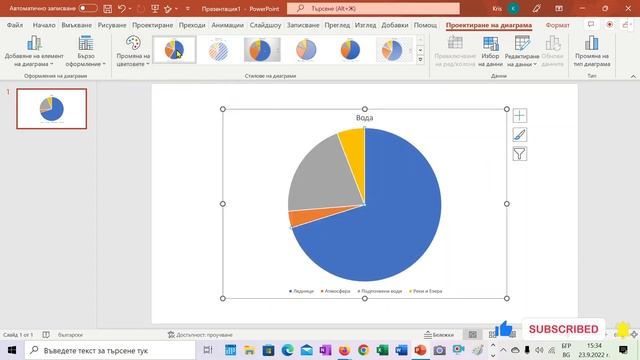Image resolution: width=640 pixels, height=360 pixels.
Task: Open the Рисуване tab
Action: coord(112,25)
